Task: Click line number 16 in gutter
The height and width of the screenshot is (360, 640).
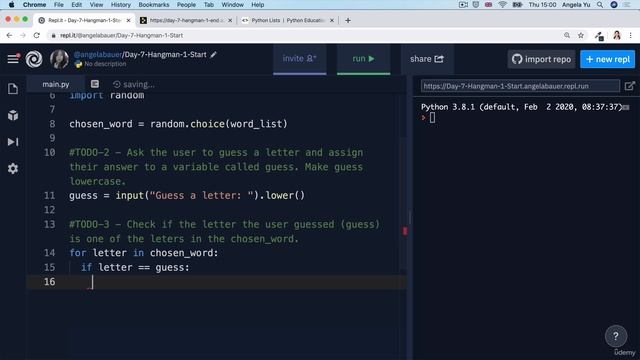Action: pos(49,282)
